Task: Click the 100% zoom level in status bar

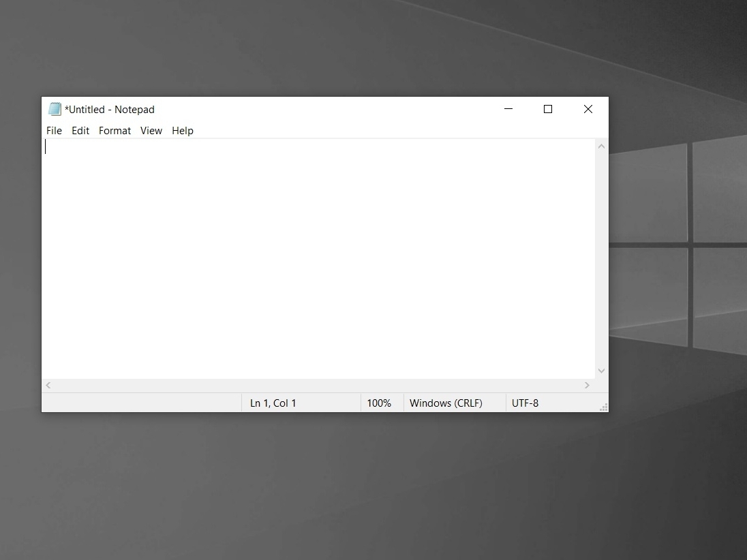Action: pyautogui.click(x=379, y=403)
